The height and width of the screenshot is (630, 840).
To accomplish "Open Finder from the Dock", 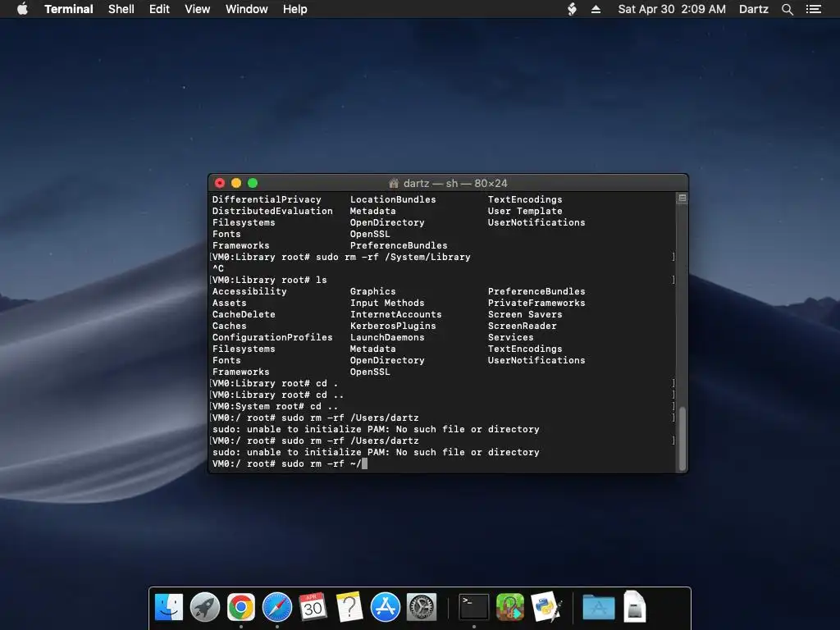I will 169,607.
